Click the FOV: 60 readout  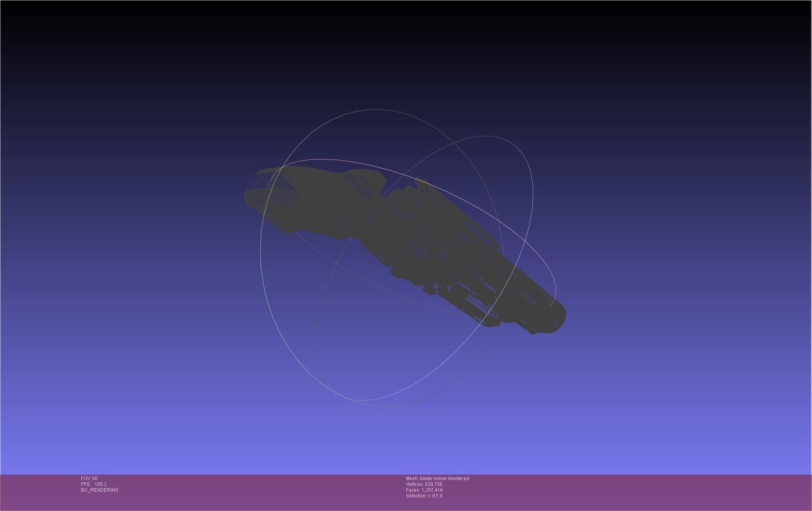[89, 478]
